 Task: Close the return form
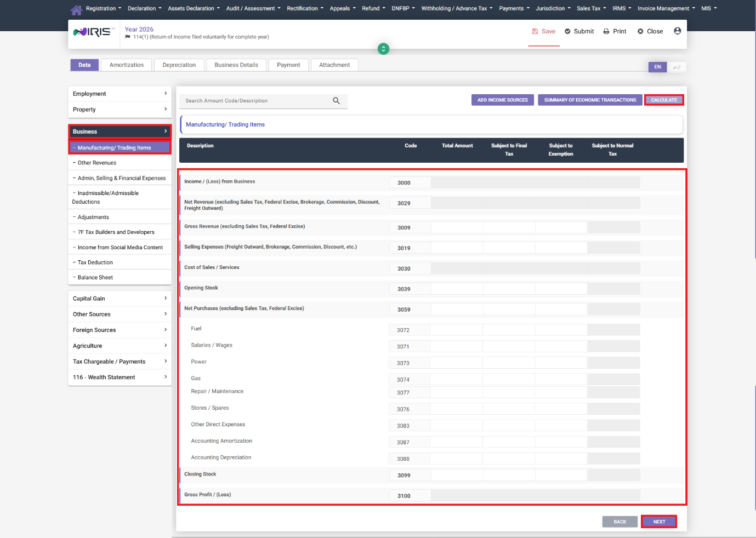click(650, 31)
